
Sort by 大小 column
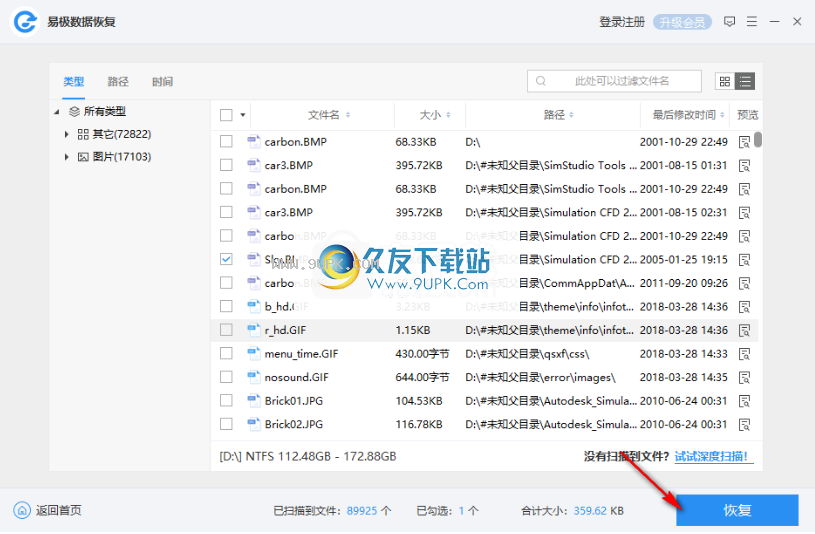435,115
